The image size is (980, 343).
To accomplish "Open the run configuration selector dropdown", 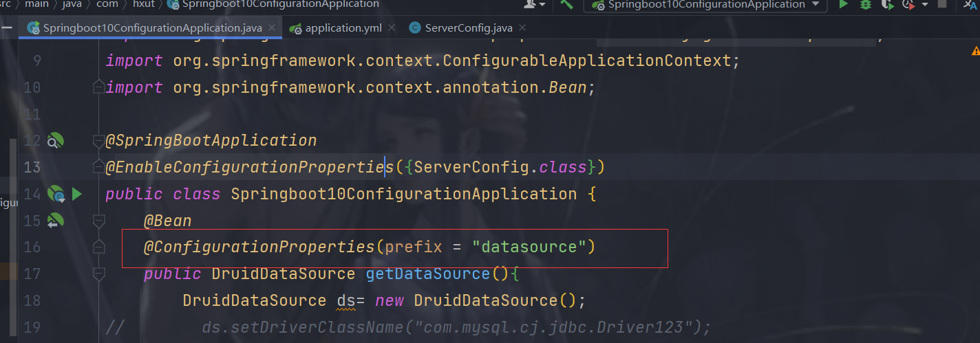I will point(705,5).
